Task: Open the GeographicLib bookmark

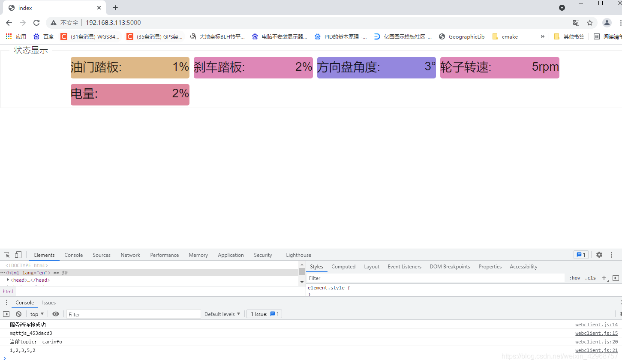Action: [462, 36]
